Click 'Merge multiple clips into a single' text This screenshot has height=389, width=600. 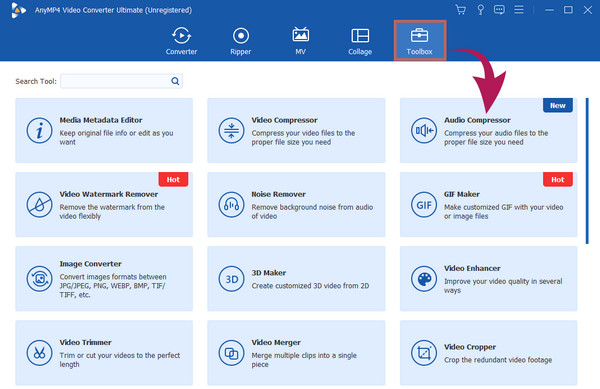click(x=304, y=360)
